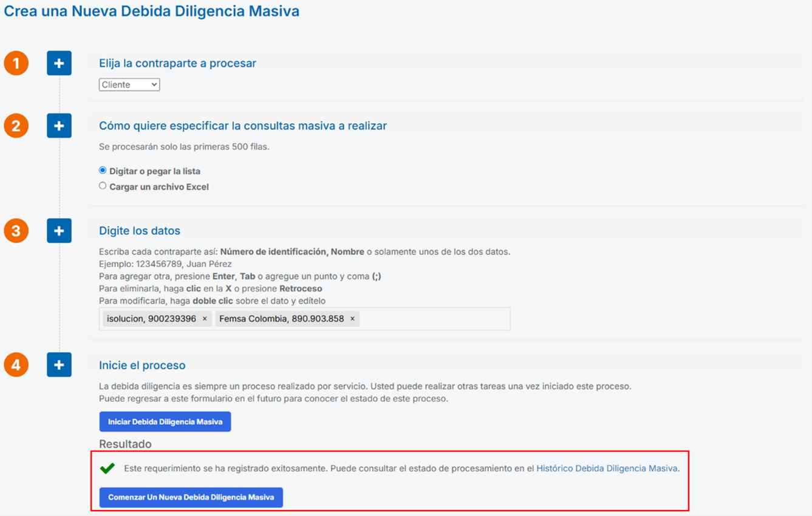Click the orange step 1 badge
This screenshot has width=812, height=516.
pos(16,63)
